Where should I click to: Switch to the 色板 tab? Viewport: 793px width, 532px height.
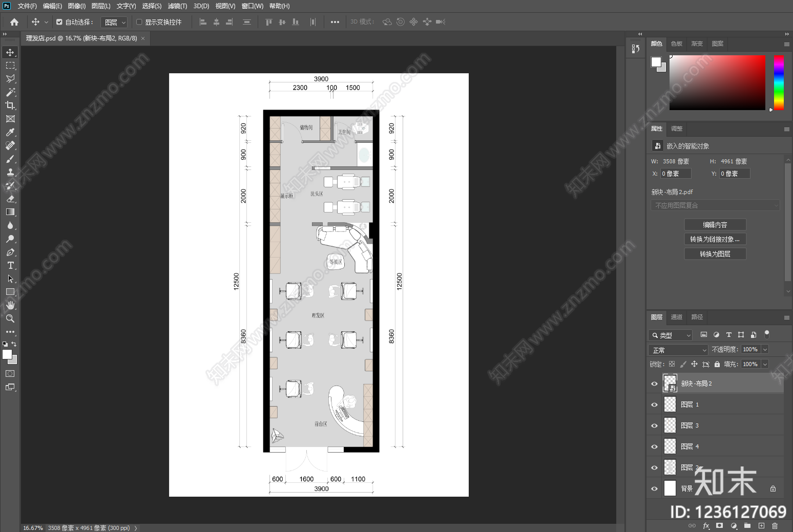(x=677, y=44)
